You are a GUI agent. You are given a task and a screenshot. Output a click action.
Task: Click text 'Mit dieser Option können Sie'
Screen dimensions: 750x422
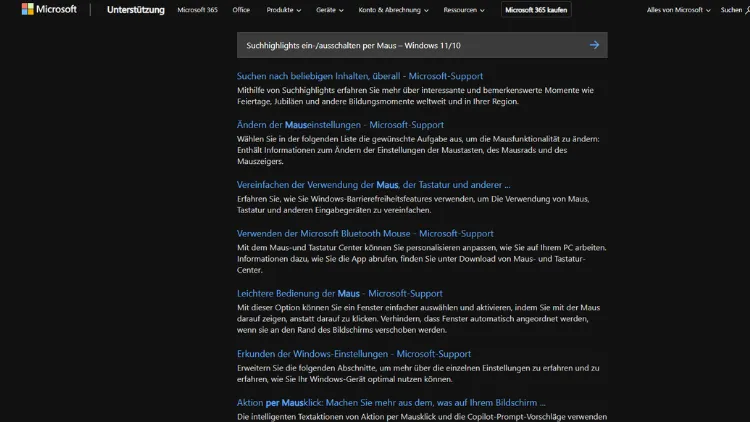(289, 308)
